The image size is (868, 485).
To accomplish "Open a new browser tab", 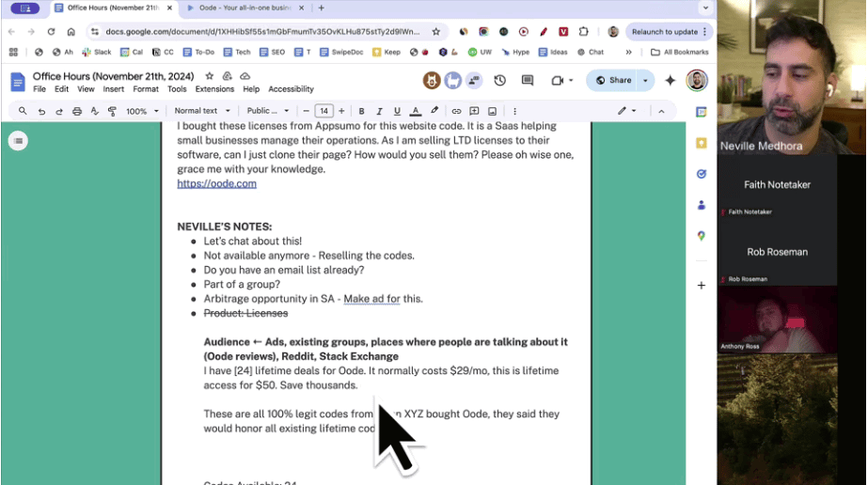I will coord(321,8).
